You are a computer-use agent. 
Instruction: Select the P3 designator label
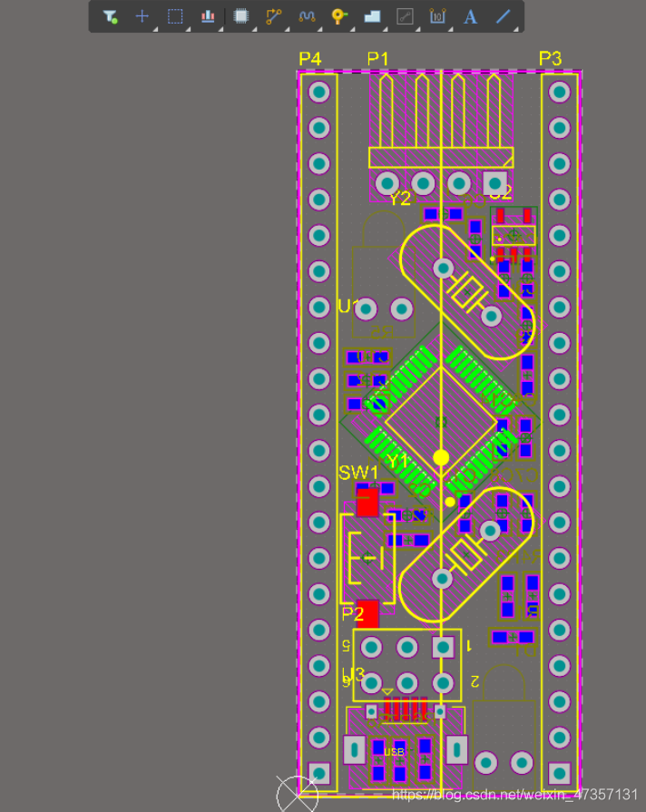point(550,59)
